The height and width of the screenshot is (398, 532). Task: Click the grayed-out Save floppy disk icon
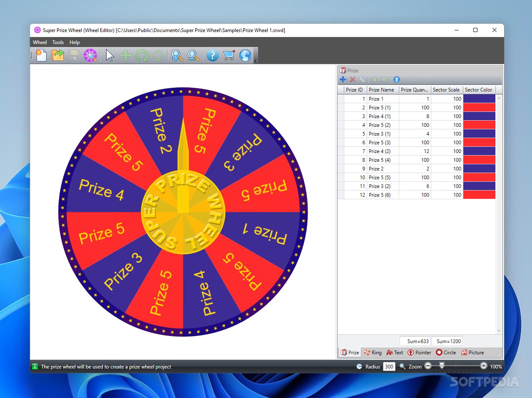click(x=74, y=55)
